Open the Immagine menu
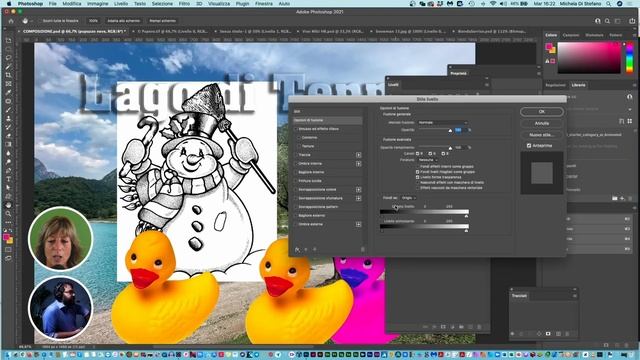The width and height of the screenshot is (640, 360). 98,4
